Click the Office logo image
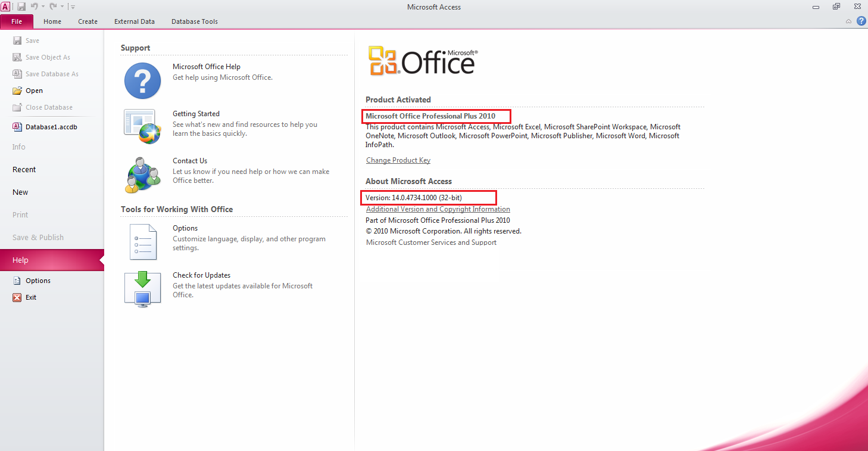The image size is (868, 451). [423, 61]
